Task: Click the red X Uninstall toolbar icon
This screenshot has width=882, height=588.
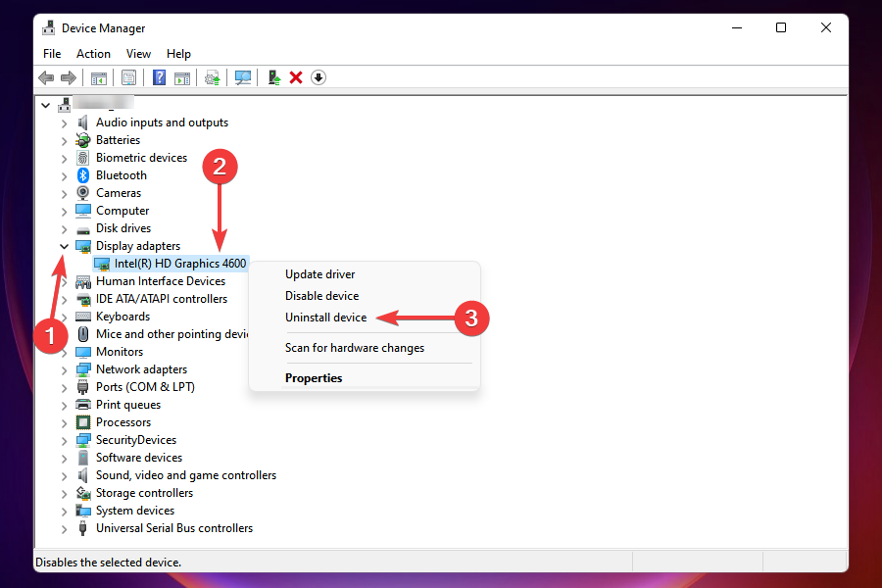Action: coord(296,77)
